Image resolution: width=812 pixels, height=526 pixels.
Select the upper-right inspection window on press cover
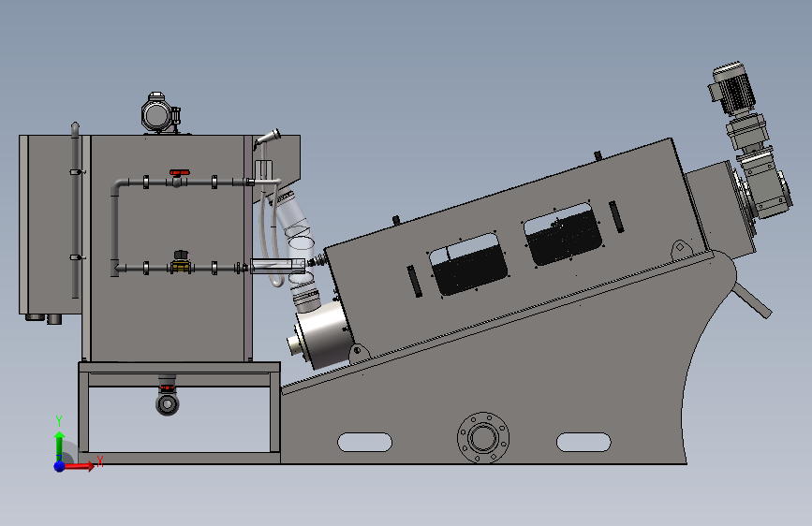click(563, 234)
